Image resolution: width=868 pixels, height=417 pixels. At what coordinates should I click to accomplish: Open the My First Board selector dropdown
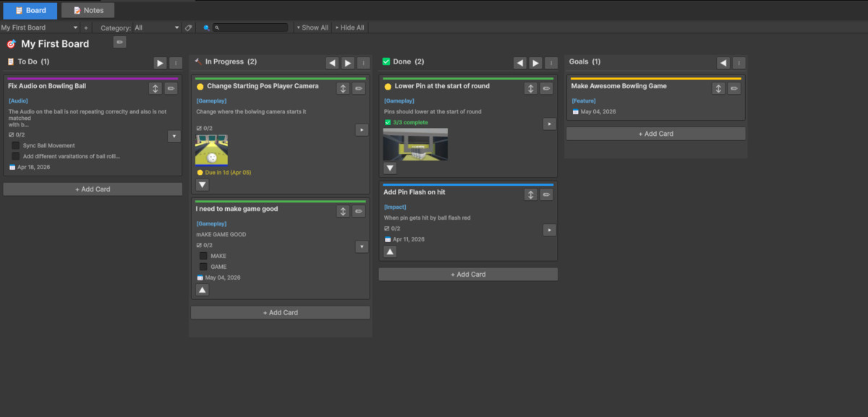(40, 27)
